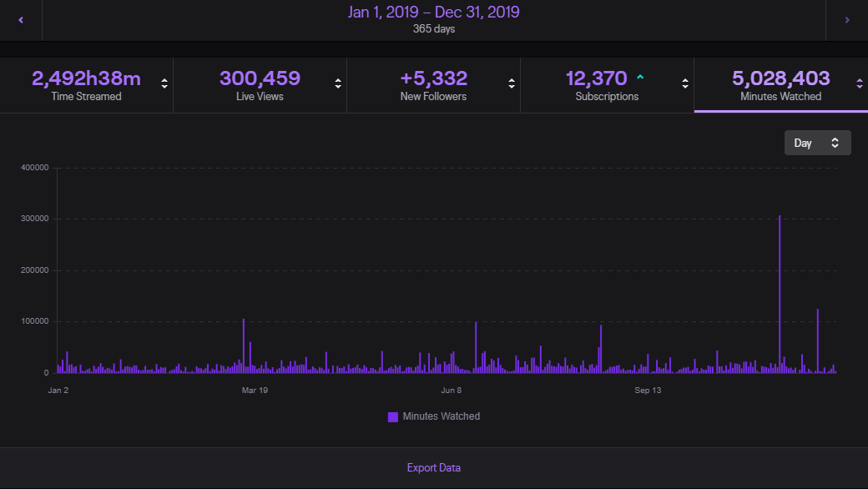Click the green increase indicator on Subscriptions
The image size is (868, 489).
(640, 76)
